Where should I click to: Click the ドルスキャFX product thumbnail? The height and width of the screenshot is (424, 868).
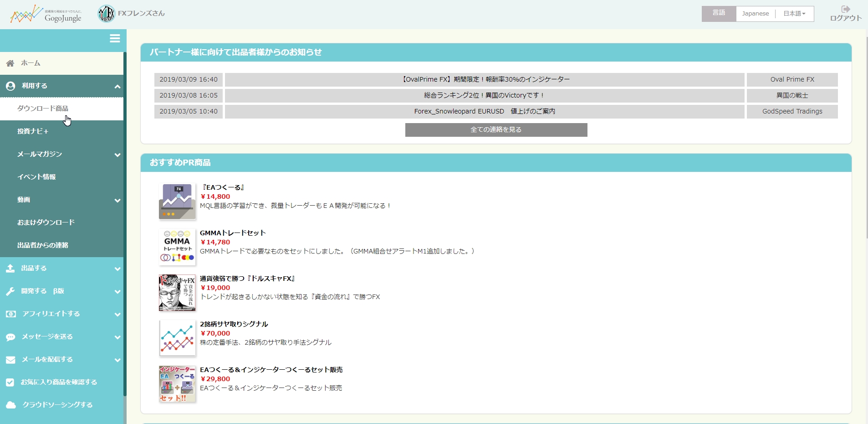pyautogui.click(x=177, y=293)
